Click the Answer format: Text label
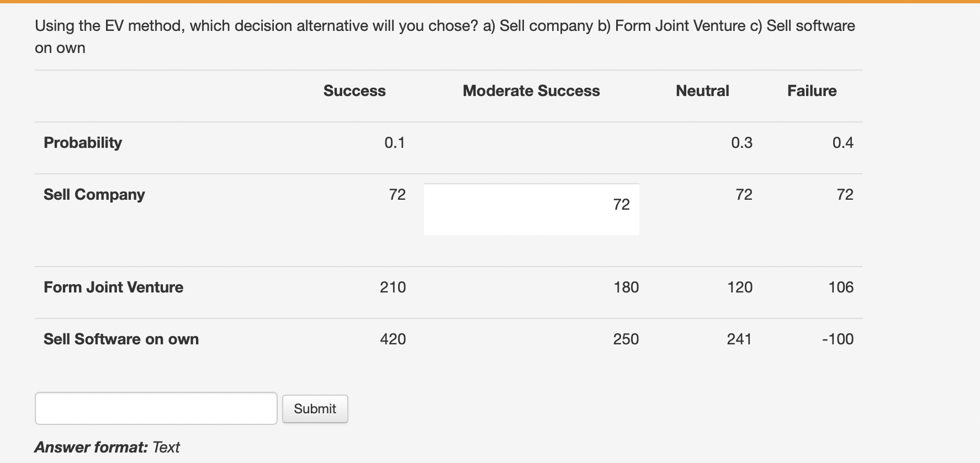This screenshot has width=980, height=463. [107, 447]
